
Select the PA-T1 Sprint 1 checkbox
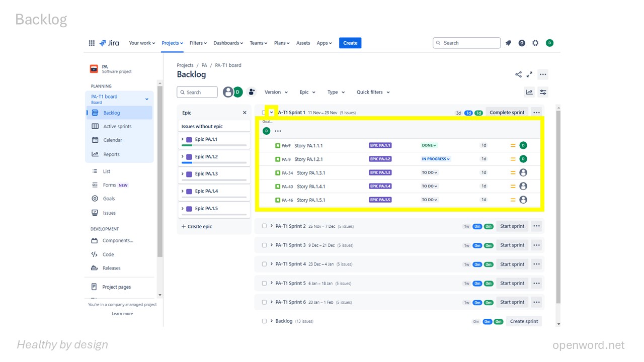tap(264, 113)
